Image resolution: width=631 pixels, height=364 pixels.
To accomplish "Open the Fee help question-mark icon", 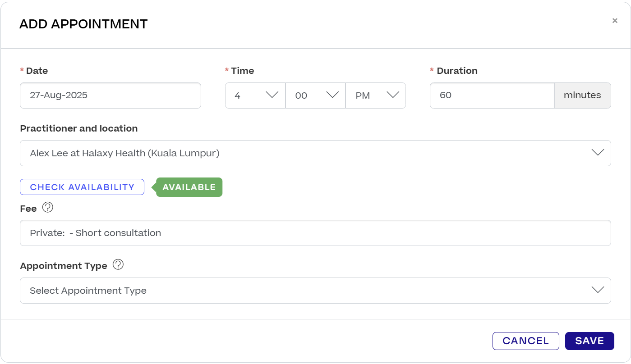I will pos(48,208).
